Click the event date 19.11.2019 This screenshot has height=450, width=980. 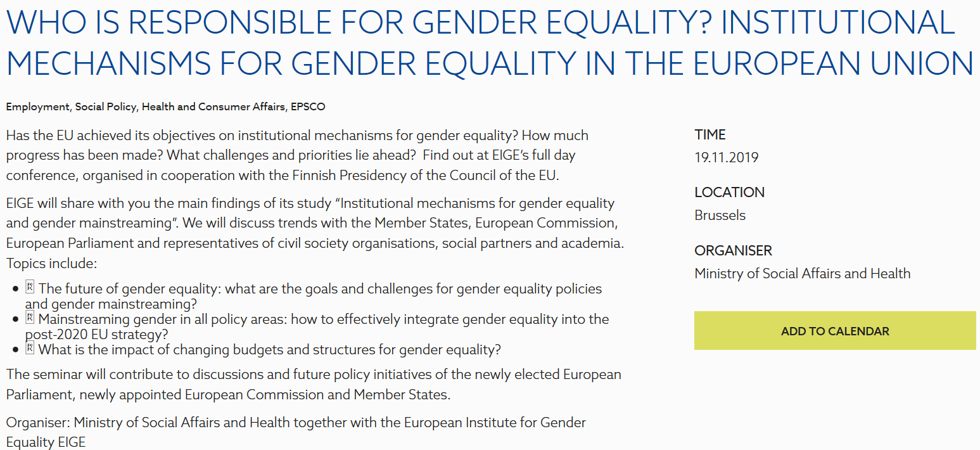coord(726,157)
